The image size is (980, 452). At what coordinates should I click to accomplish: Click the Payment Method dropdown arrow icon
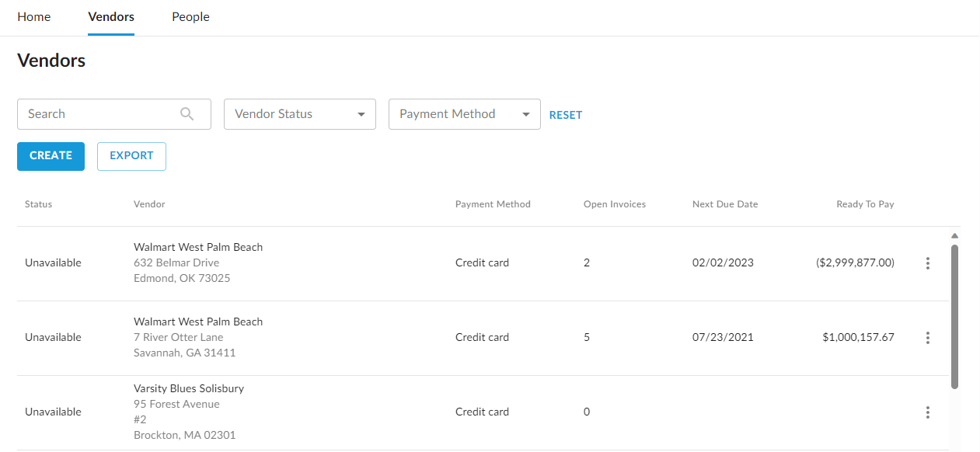[x=526, y=114]
